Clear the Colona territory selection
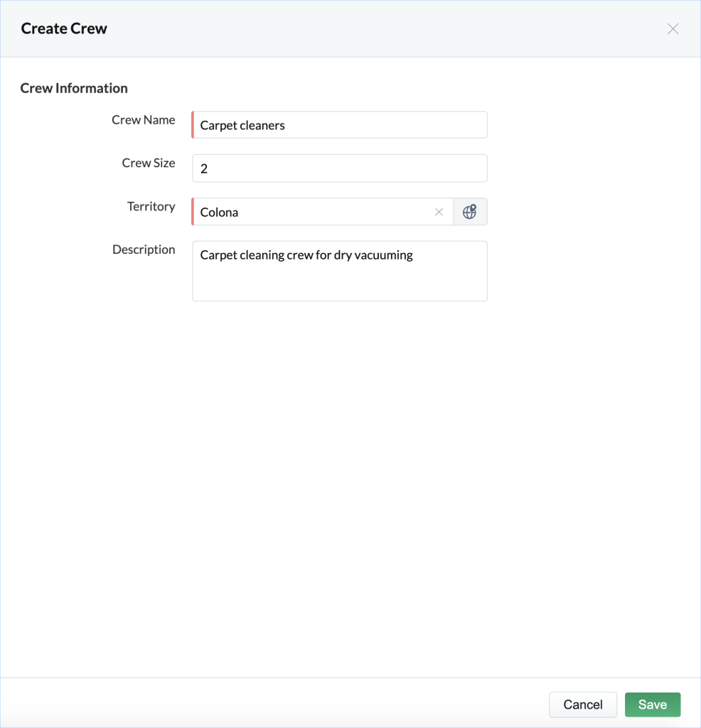This screenshot has height=728, width=701. click(439, 212)
